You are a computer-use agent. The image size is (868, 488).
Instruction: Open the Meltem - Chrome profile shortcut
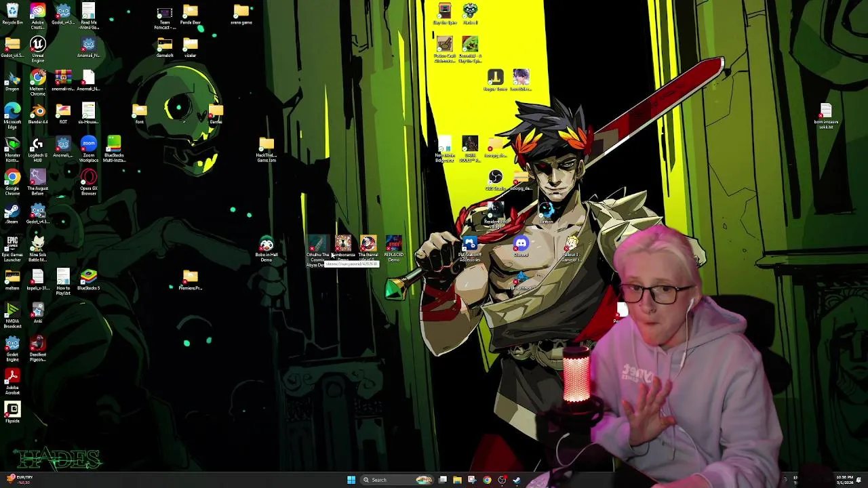38,83
